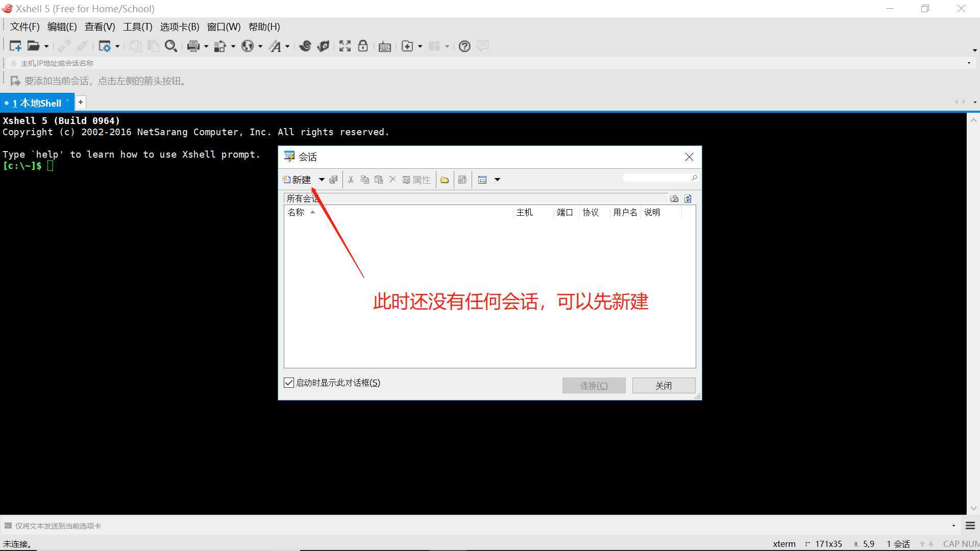Screen dimensions: 980x551
Task: Click the Open session folder icon
Action: tap(33, 46)
